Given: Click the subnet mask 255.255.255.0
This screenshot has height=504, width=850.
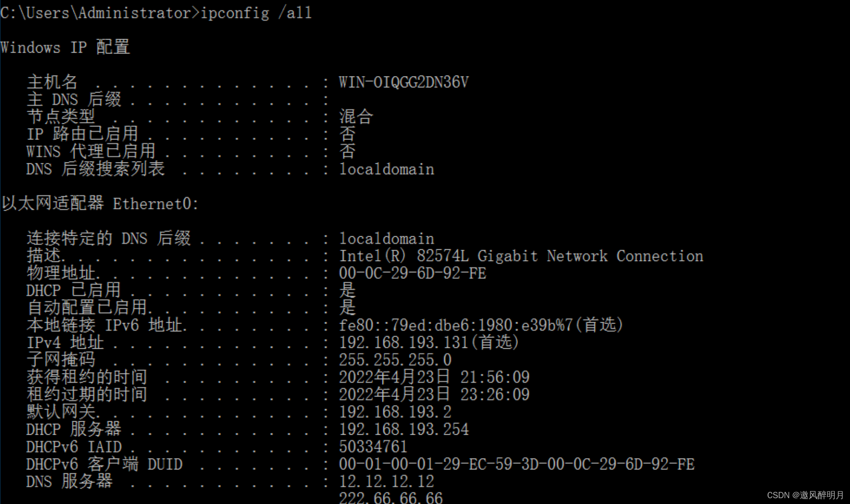Looking at the screenshot, I should tap(395, 360).
